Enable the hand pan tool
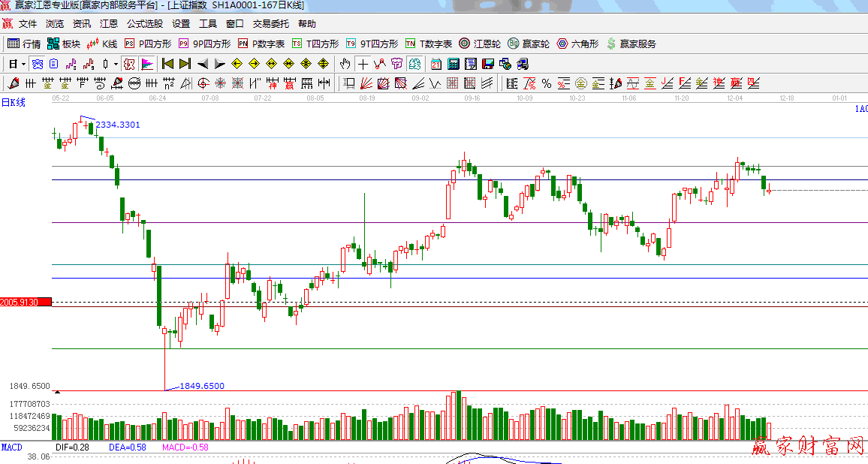 pyautogui.click(x=345, y=64)
